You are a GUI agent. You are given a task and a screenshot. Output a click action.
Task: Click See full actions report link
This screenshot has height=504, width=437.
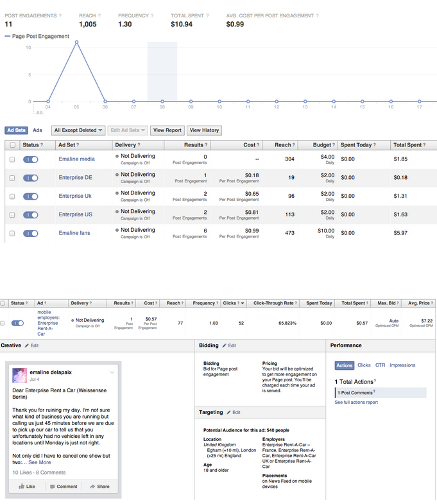tap(356, 402)
